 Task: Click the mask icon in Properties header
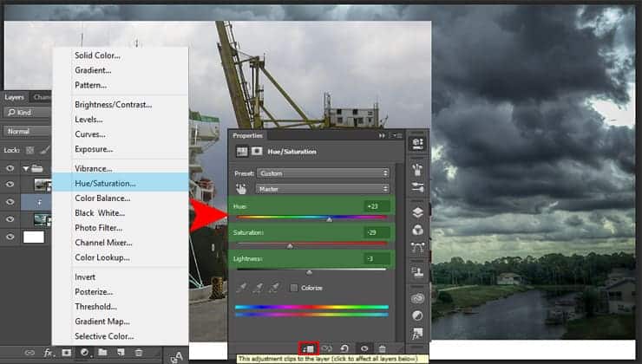click(x=257, y=152)
